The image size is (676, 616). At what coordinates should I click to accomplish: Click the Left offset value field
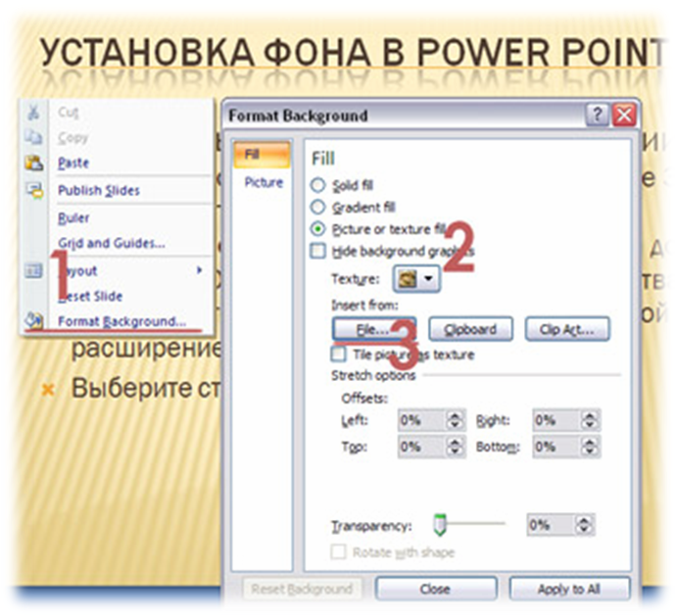tap(422, 420)
